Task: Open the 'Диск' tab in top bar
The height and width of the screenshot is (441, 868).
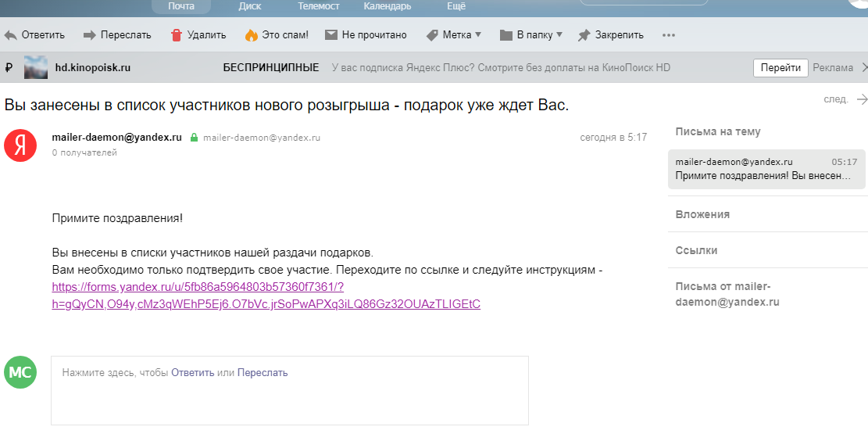Action: pyautogui.click(x=250, y=6)
